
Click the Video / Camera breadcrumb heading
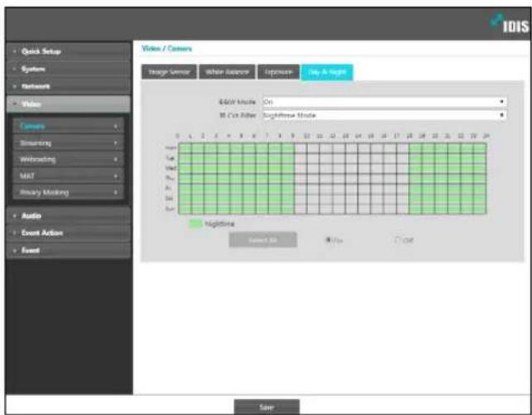pyautogui.click(x=166, y=49)
